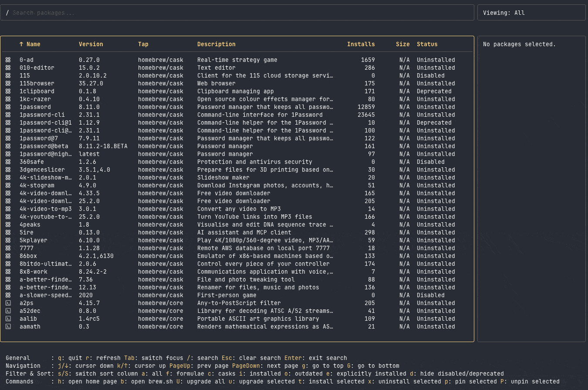Viewport: 588px width, 390px height.
Task: Click 'U: upgrade all' command hint
Action: pyautogui.click(x=201, y=381)
